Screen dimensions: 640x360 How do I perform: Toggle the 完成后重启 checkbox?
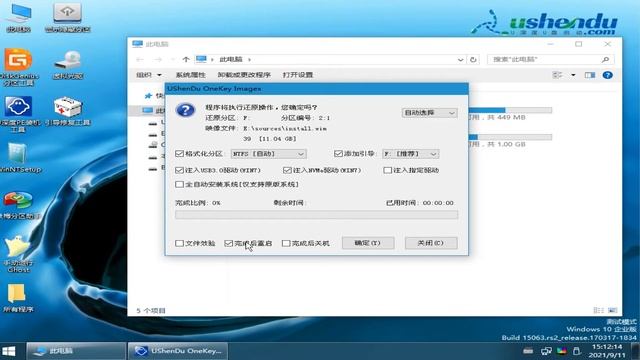pyautogui.click(x=228, y=243)
